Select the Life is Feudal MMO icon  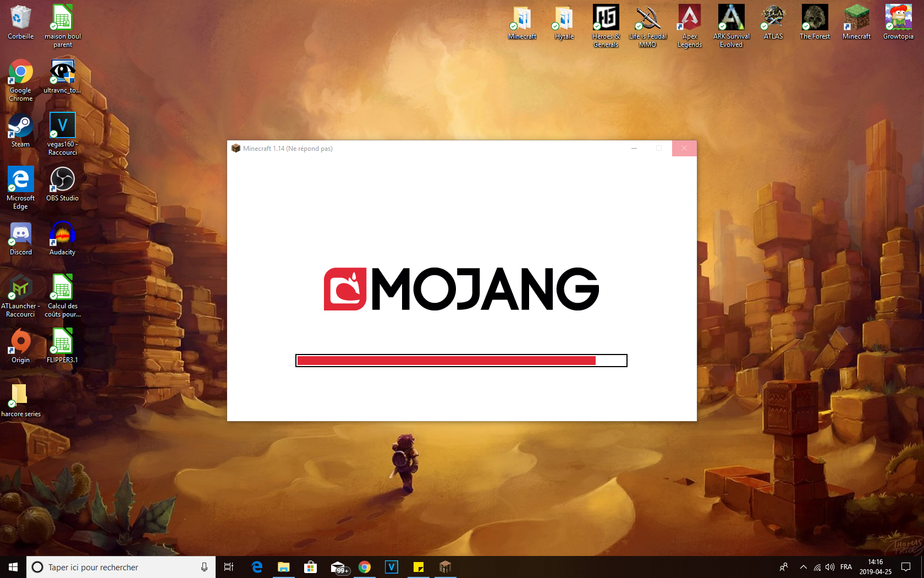tap(647, 26)
